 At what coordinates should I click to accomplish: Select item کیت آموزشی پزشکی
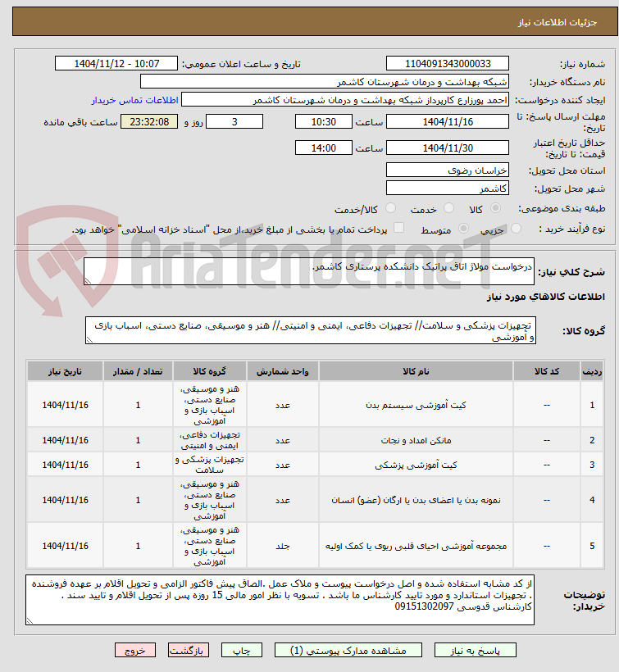point(416,465)
